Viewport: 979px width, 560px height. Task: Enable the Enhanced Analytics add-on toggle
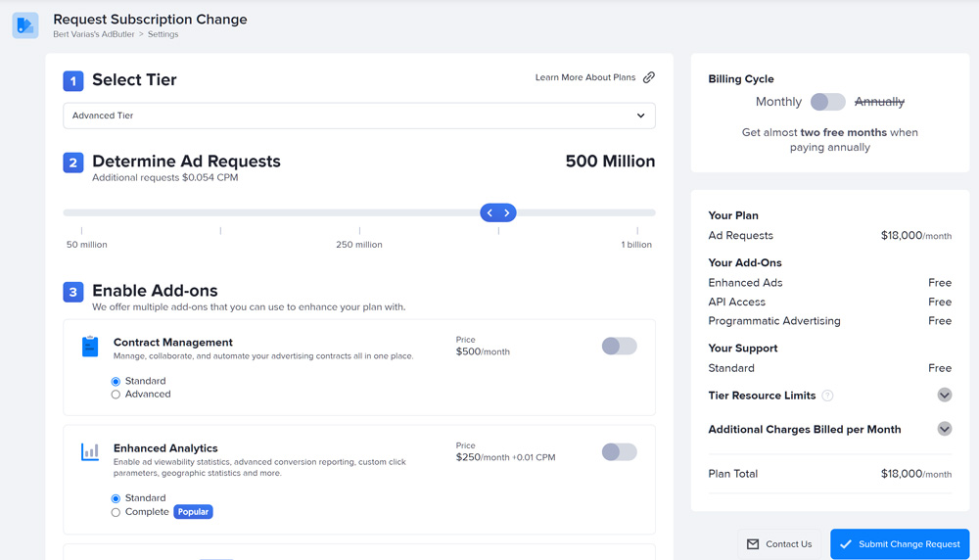click(x=620, y=452)
